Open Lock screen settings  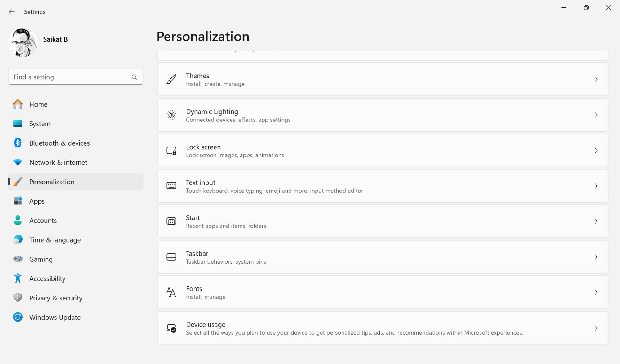383,150
